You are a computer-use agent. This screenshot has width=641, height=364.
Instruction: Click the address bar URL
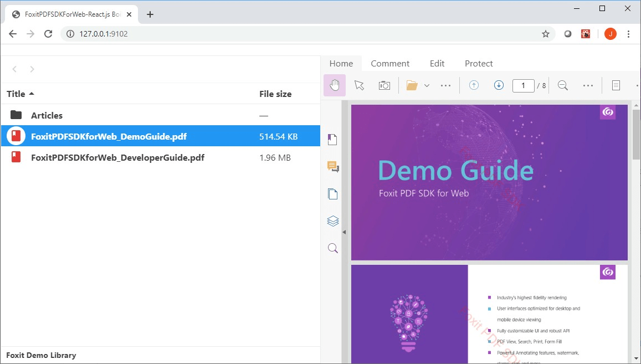pos(104,34)
